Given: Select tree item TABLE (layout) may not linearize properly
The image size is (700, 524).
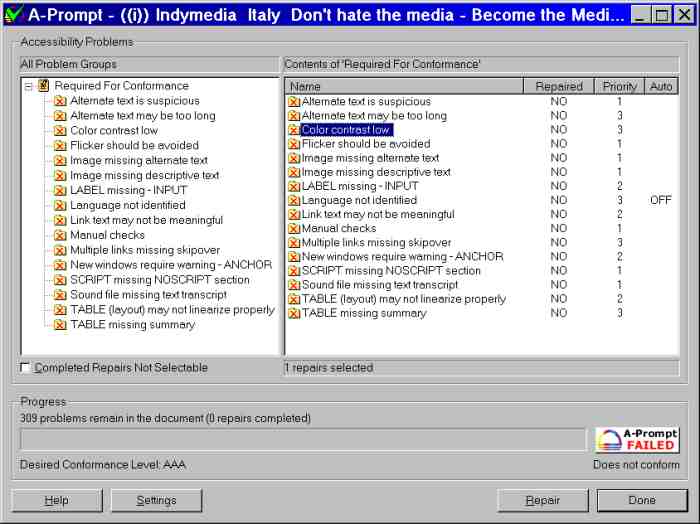Looking at the screenshot, I should tap(172, 310).
